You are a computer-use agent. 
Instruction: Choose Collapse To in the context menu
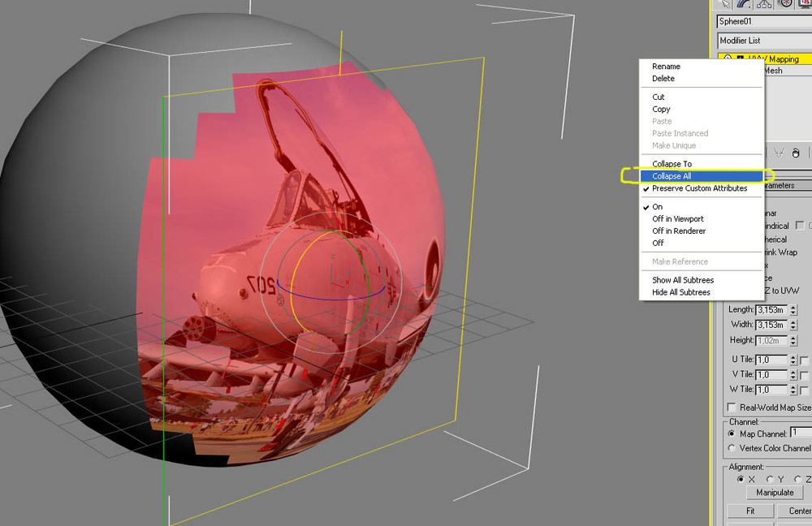coord(672,164)
